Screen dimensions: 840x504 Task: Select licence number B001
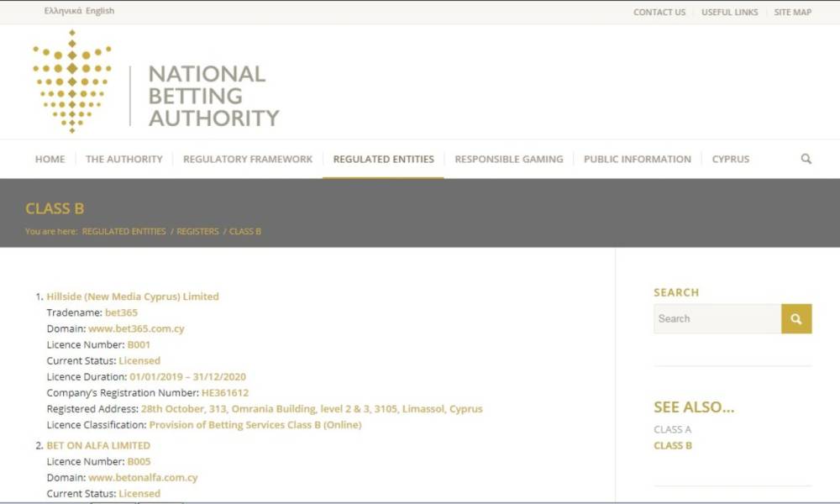[x=139, y=344]
